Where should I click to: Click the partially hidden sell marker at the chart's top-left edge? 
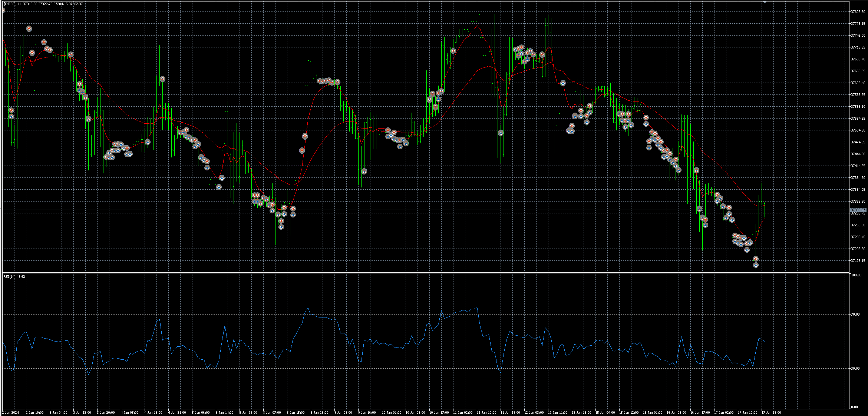[3, 10]
